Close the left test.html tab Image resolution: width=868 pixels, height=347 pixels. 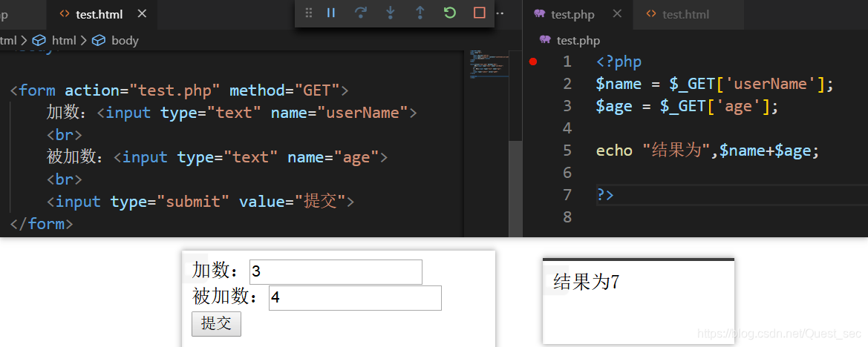click(142, 14)
